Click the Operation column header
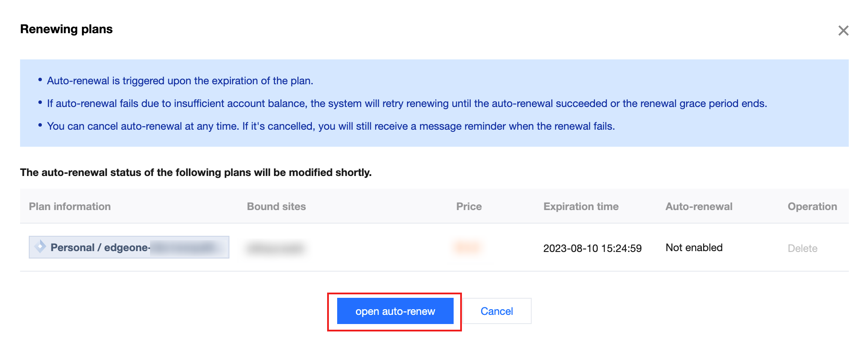This screenshot has width=868, height=338. point(812,207)
